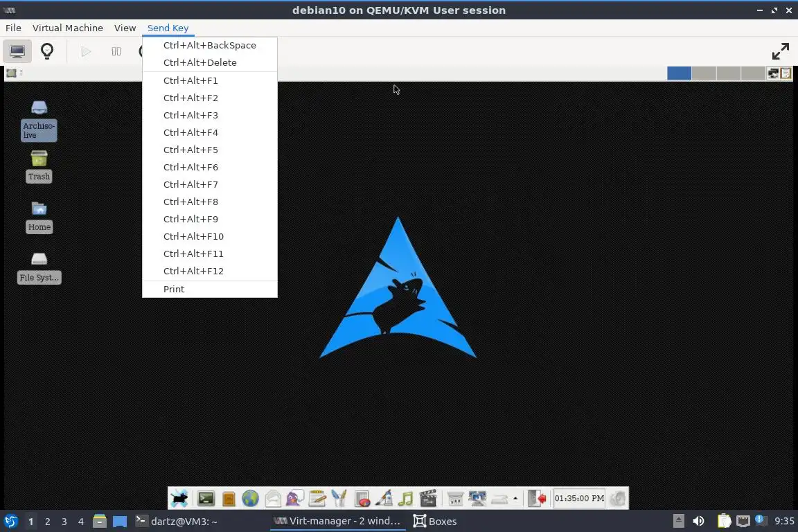Open the Trash desktop icon
798x532 pixels.
coord(39,166)
